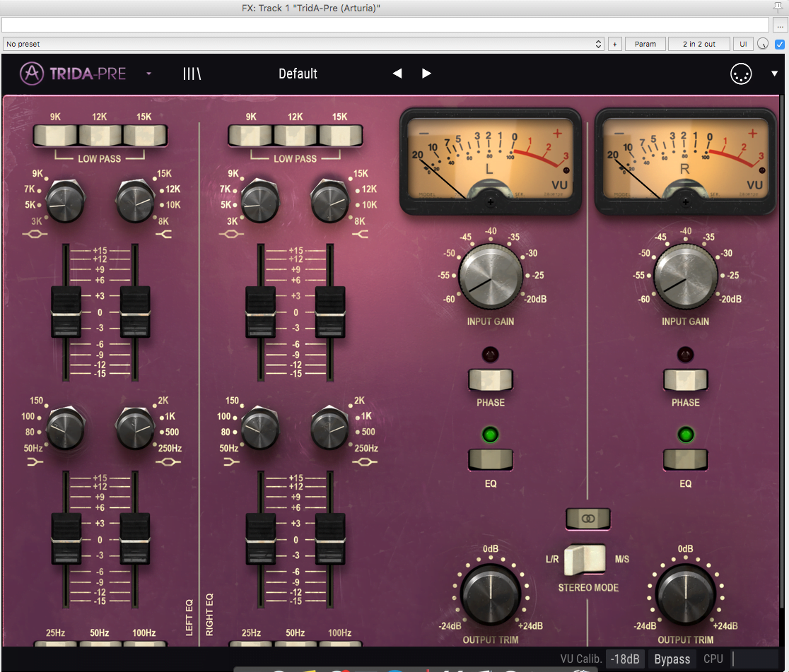
Task: Flip the Stereo Mode L/R–M/S switch
Action: 585,560
